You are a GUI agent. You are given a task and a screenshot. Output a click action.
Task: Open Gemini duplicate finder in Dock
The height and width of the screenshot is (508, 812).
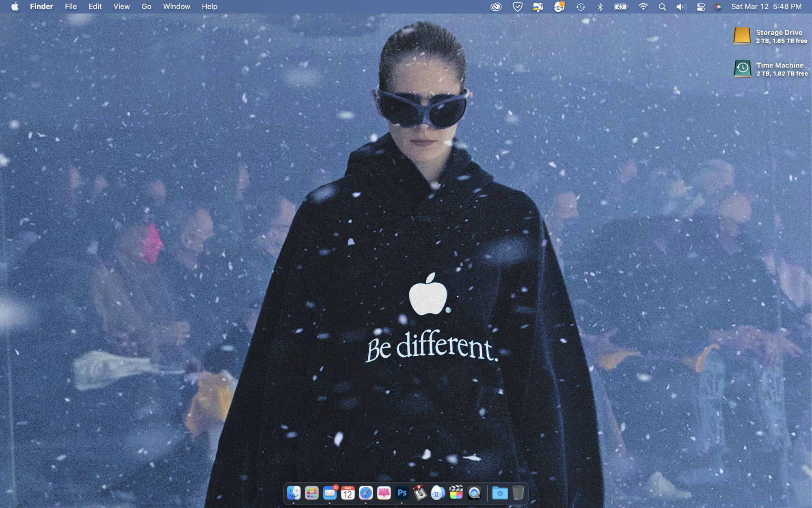438,493
